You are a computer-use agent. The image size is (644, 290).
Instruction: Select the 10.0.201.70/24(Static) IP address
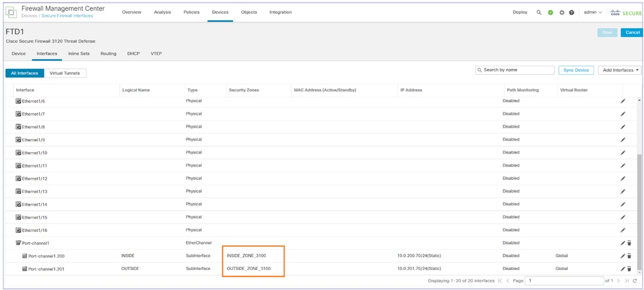click(419, 269)
